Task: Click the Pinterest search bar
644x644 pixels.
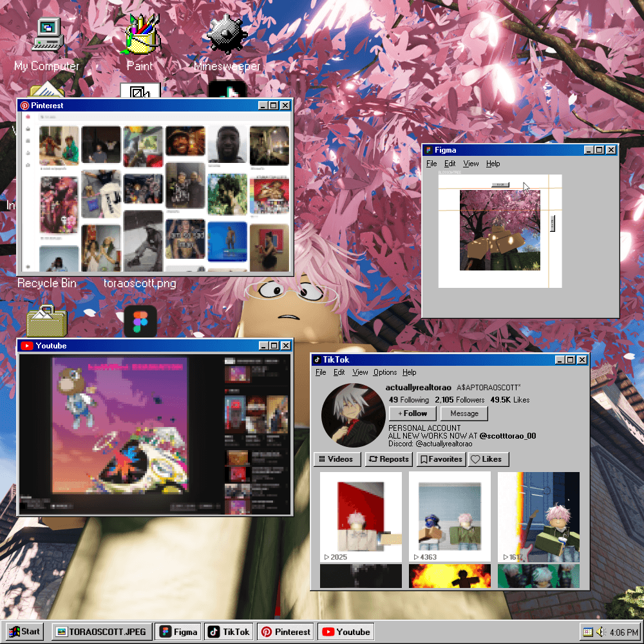Action: pyautogui.click(x=162, y=117)
